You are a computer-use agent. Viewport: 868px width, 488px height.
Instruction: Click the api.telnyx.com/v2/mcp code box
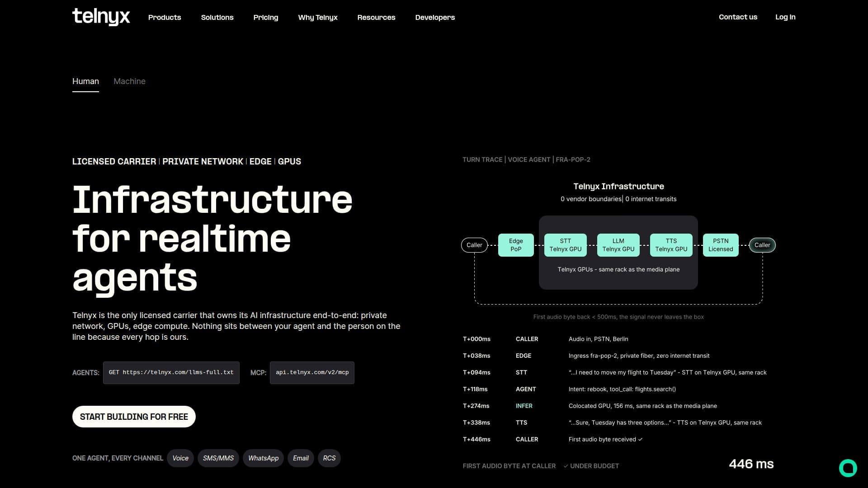tap(312, 373)
